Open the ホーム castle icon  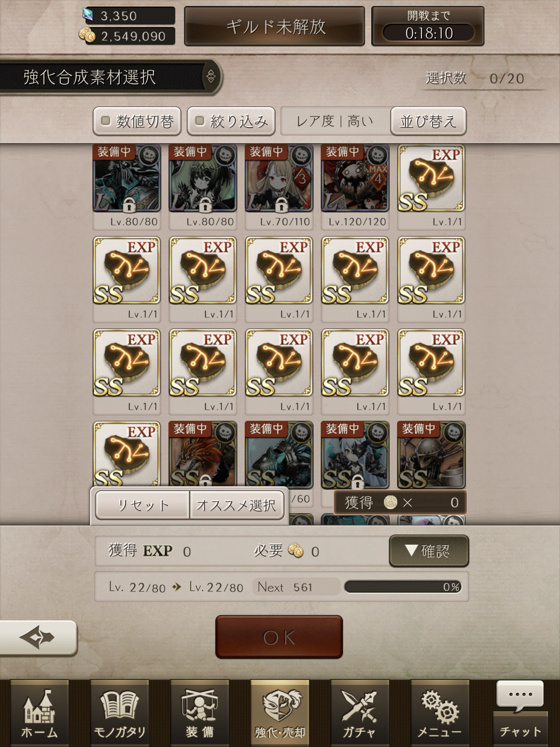[x=39, y=713]
